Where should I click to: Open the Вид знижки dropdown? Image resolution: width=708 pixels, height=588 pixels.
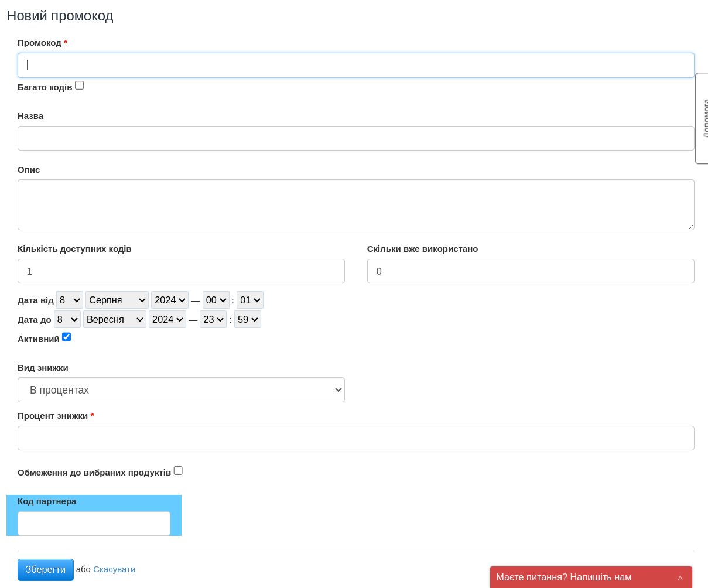[181, 390]
